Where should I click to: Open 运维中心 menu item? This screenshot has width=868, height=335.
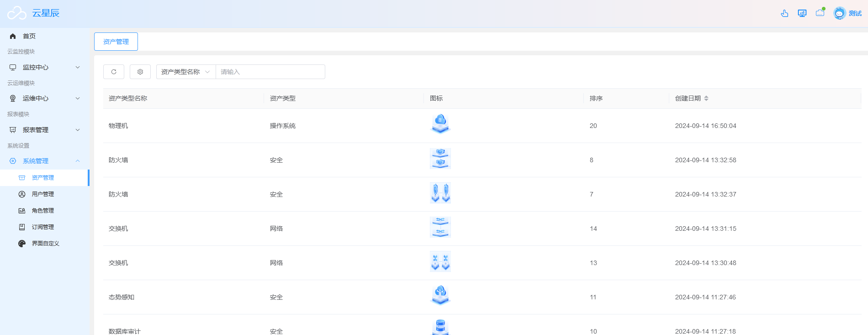pos(45,98)
